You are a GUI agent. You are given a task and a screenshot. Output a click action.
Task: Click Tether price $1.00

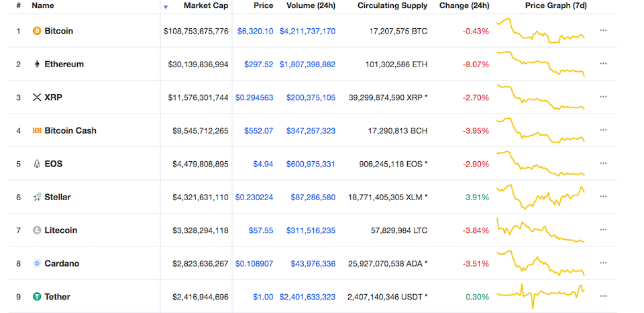click(x=263, y=297)
